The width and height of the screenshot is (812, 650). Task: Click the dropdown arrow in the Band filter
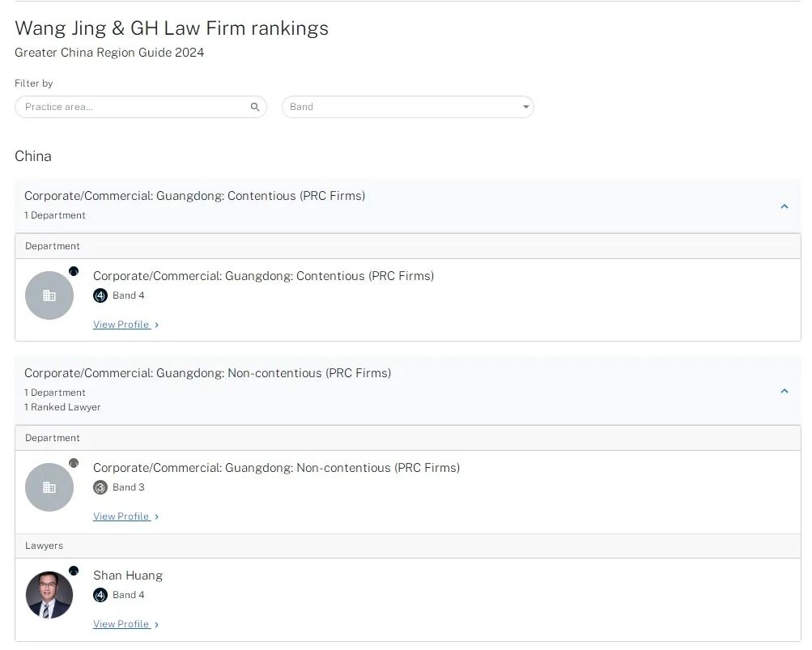pyautogui.click(x=525, y=107)
